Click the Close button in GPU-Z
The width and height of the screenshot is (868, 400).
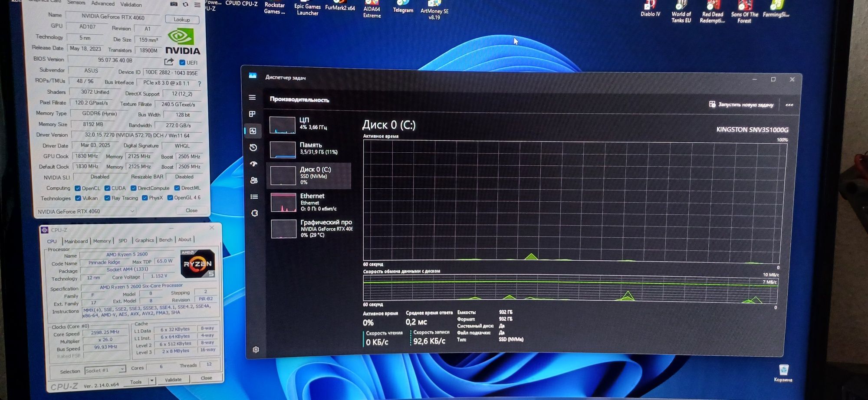pos(191,210)
